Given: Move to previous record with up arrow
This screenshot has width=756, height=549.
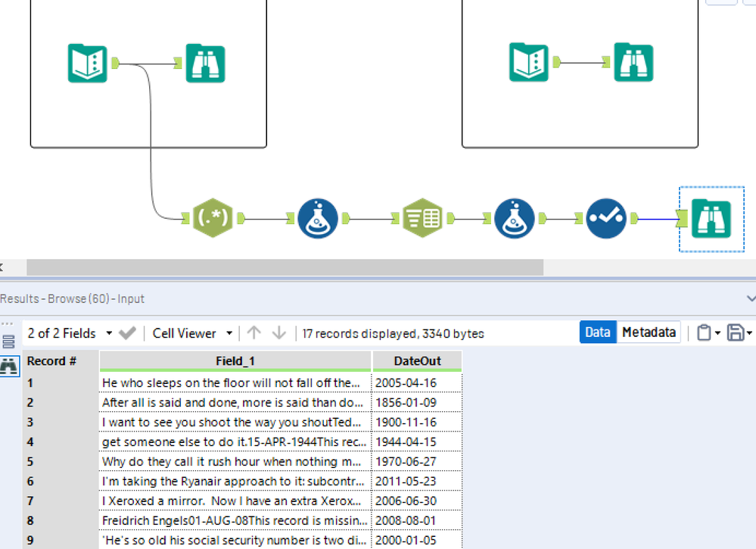Looking at the screenshot, I should 254,333.
